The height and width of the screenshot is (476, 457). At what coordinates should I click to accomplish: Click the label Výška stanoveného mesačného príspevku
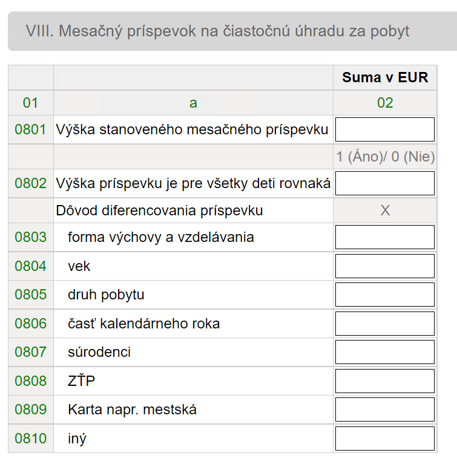(192, 129)
